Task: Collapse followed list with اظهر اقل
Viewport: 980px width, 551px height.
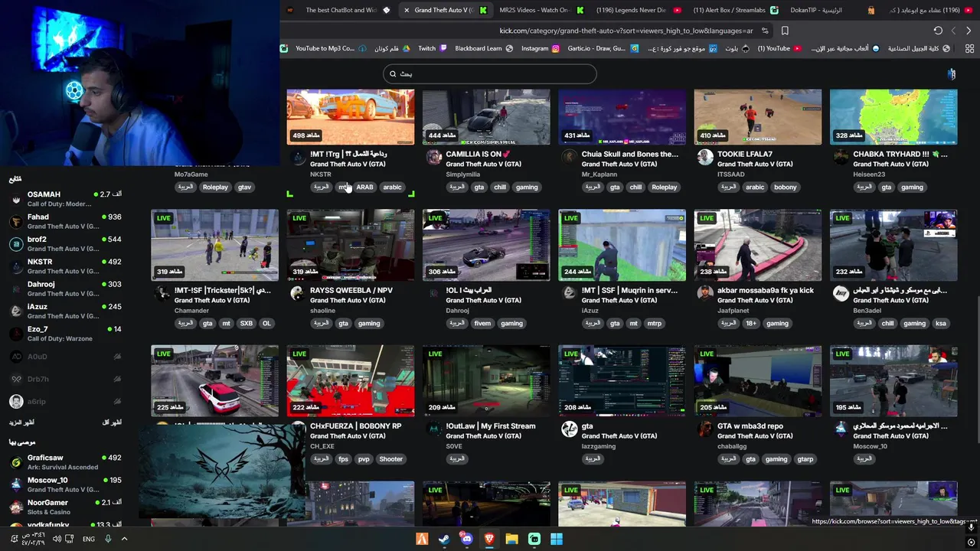Action: pos(112,422)
